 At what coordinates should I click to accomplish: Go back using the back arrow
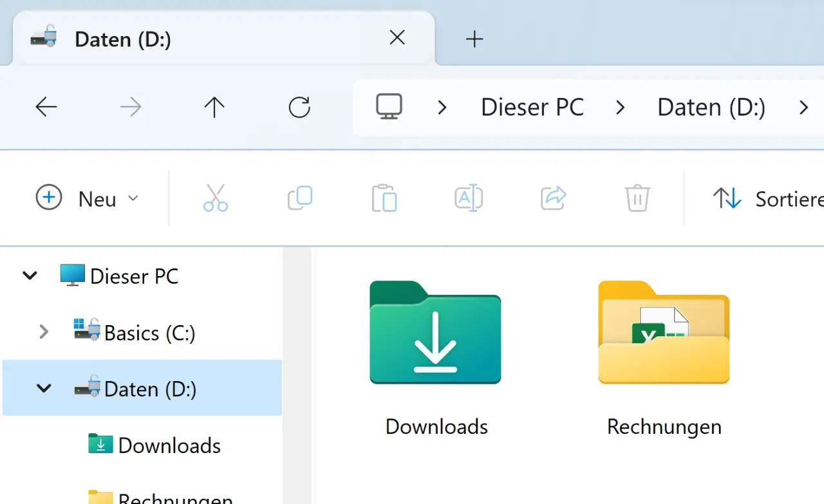click(x=46, y=107)
